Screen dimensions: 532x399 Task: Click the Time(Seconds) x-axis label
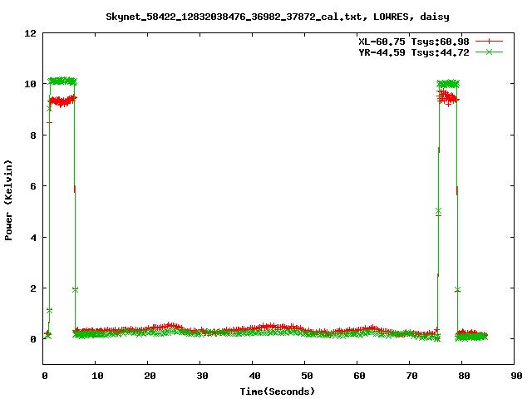278,392
